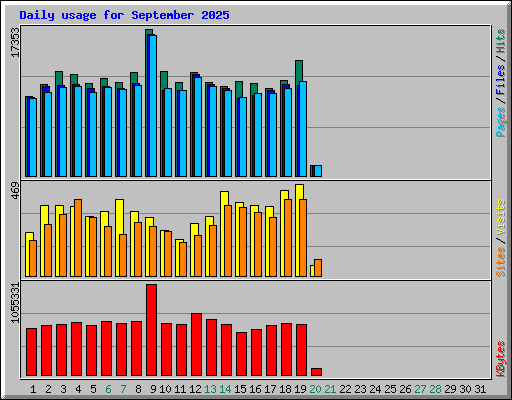Click green day 27 on the date axis
Viewport: 512px width, 400px height.
(x=420, y=389)
